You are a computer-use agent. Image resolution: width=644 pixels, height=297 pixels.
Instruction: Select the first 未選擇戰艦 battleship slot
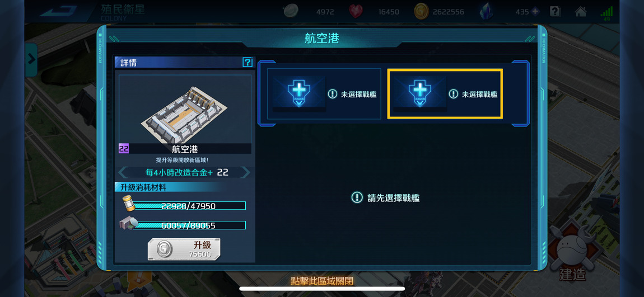coord(324,94)
